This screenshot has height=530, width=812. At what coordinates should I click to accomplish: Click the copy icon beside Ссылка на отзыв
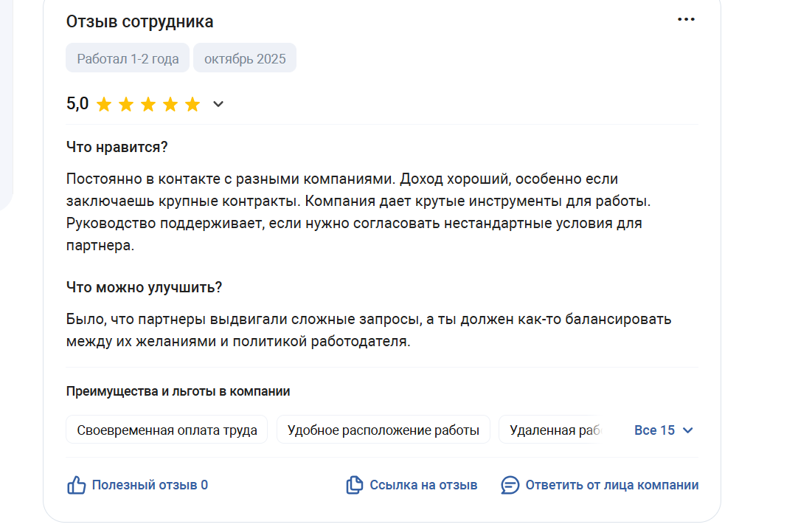355,485
